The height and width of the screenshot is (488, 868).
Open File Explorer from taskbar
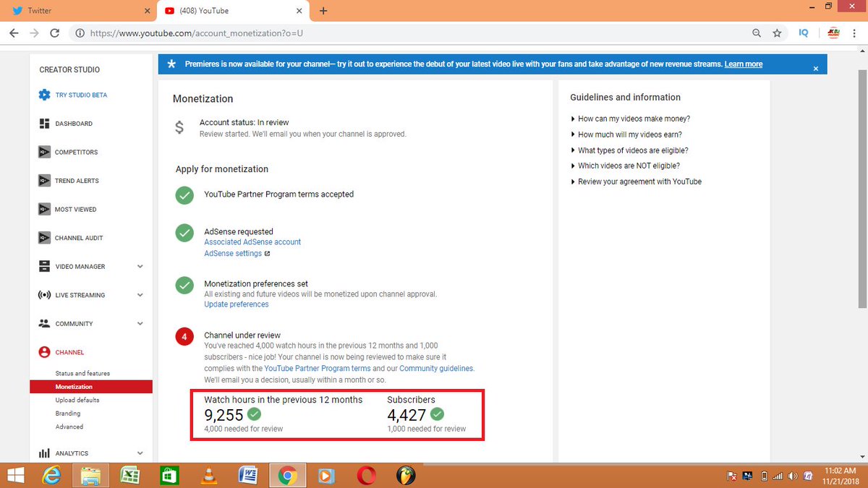click(91, 475)
